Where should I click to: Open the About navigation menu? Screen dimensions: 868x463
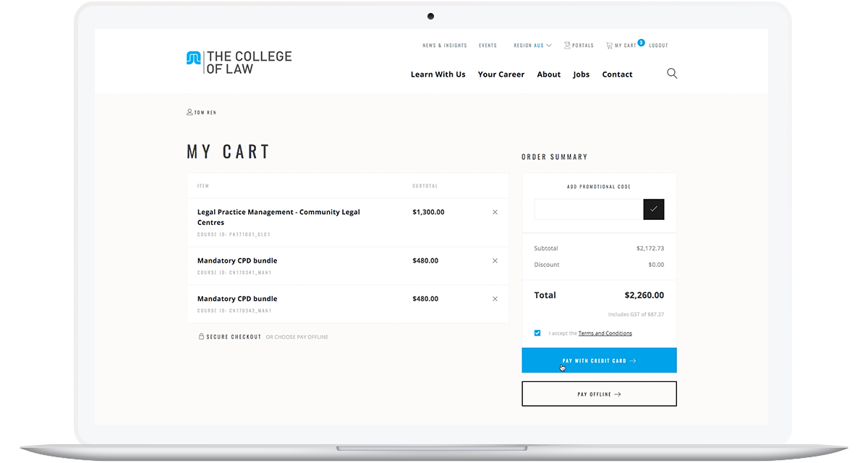coord(548,74)
